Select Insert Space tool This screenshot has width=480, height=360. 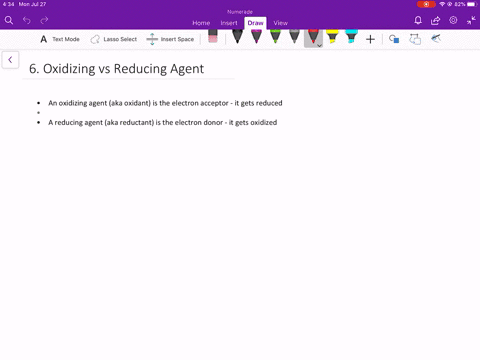point(170,39)
